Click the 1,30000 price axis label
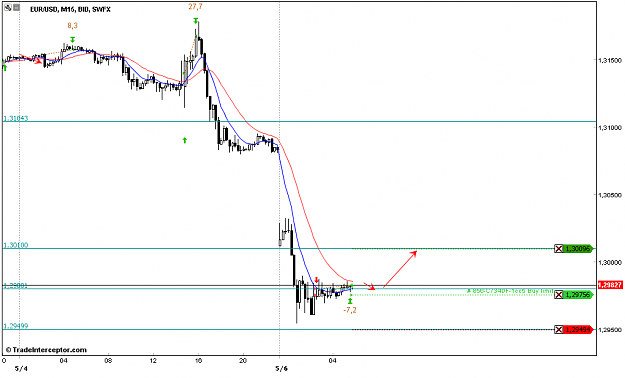625x378 pixels. pos(609,262)
